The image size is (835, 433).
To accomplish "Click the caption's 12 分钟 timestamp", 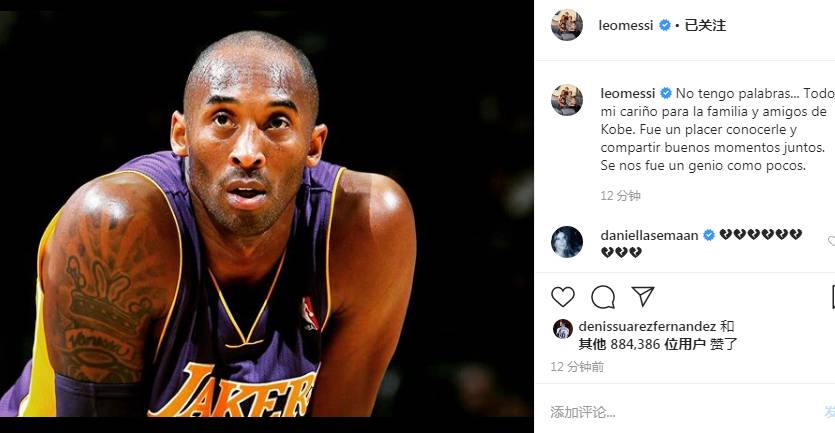I will [x=620, y=195].
